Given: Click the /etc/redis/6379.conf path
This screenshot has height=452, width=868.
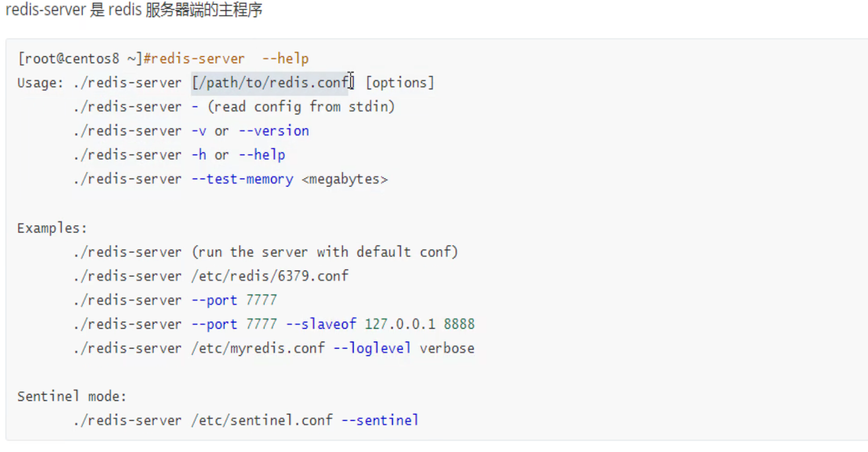Looking at the screenshot, I should tap(270, 276).
